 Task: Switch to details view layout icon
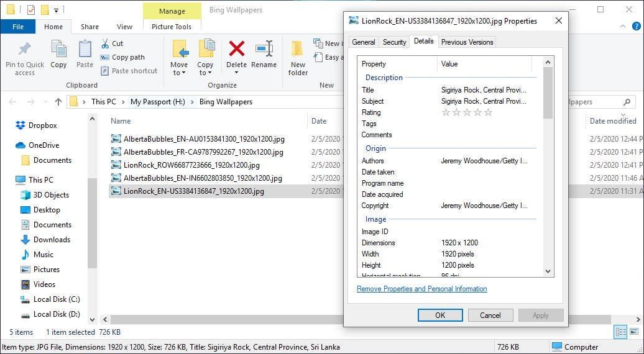pos(620,332)
